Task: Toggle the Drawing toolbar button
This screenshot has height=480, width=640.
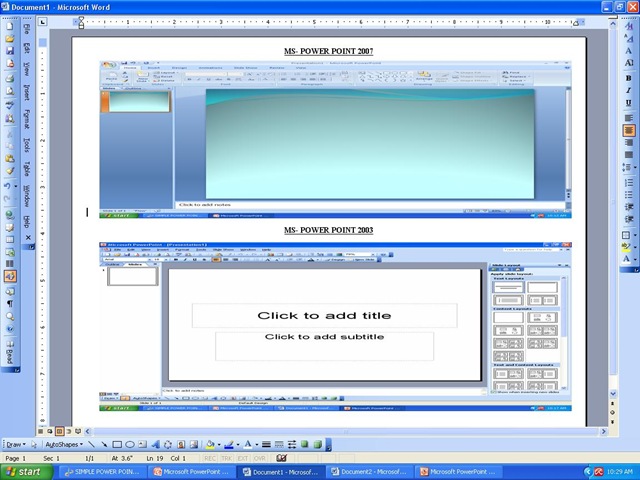Action: 10,276
